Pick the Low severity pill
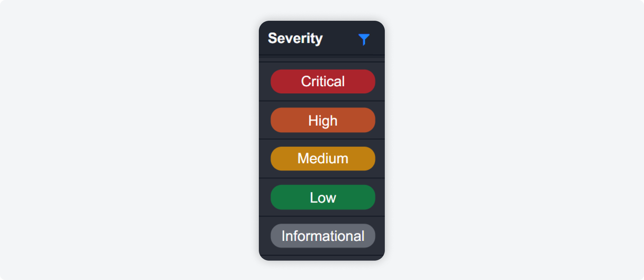The image size is (644, 280). pyautogui.click(x=323, y=197)
